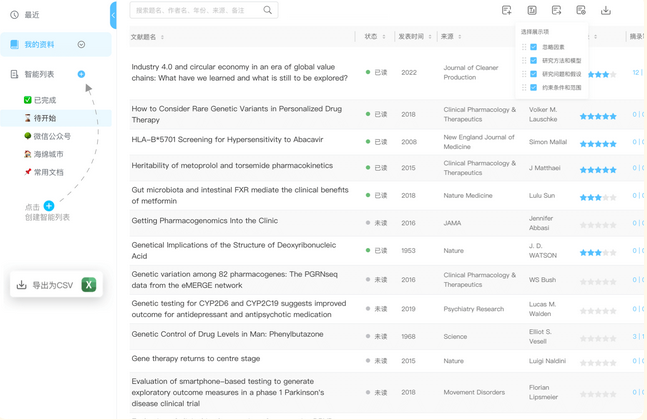Open the AI extraction toolbar icon

point(532,11)
